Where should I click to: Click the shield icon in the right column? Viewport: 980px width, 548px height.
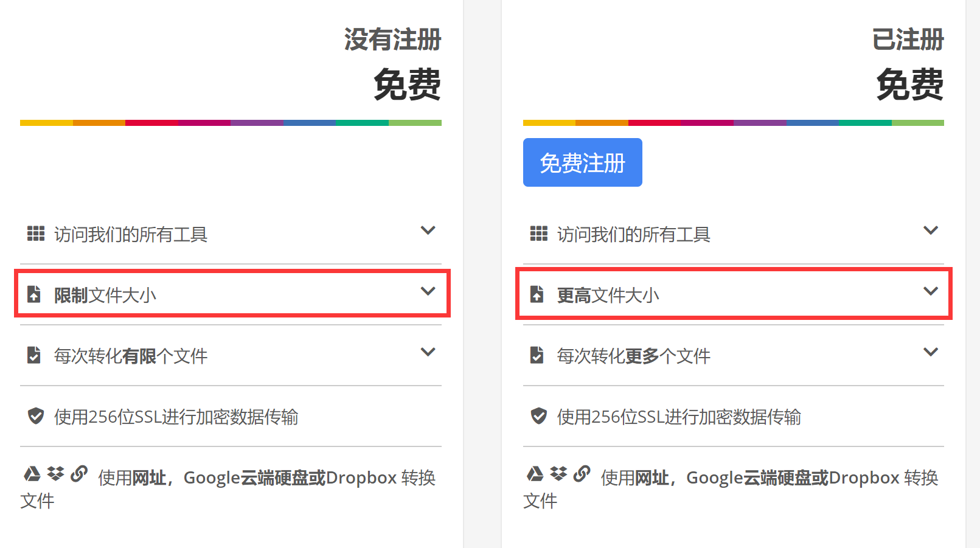point(538,416)
